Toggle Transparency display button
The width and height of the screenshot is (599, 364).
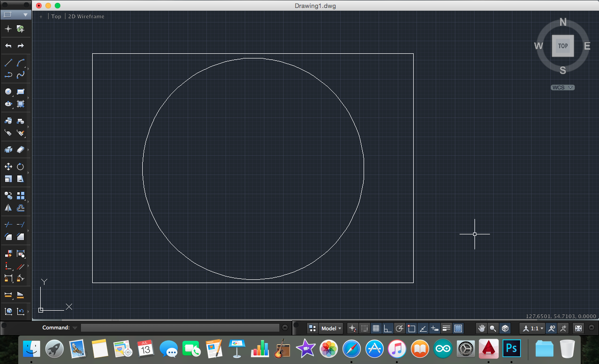[x=458, y=328]
